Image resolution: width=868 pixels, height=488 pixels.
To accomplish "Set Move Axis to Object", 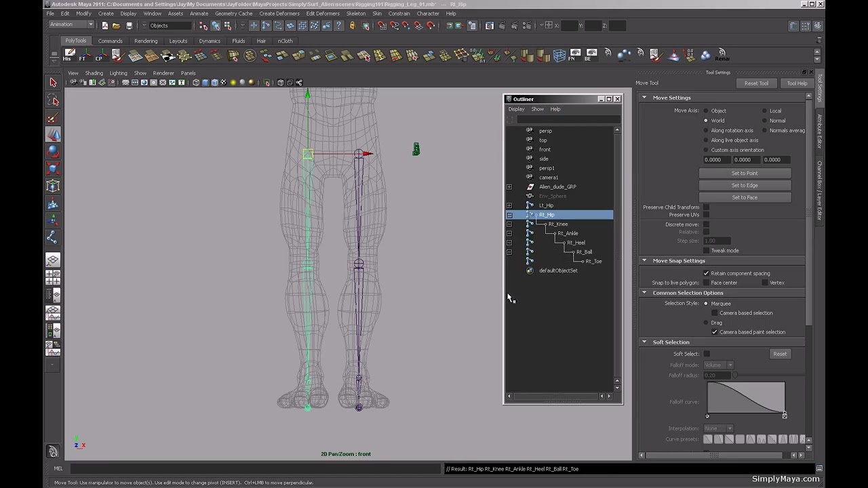I will click(x=706, y=110).
